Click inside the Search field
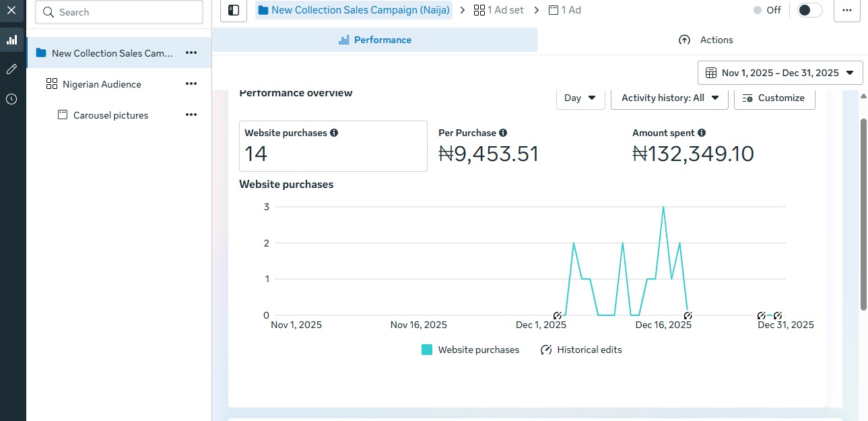868x421 pixels. [x=119, y=11]
